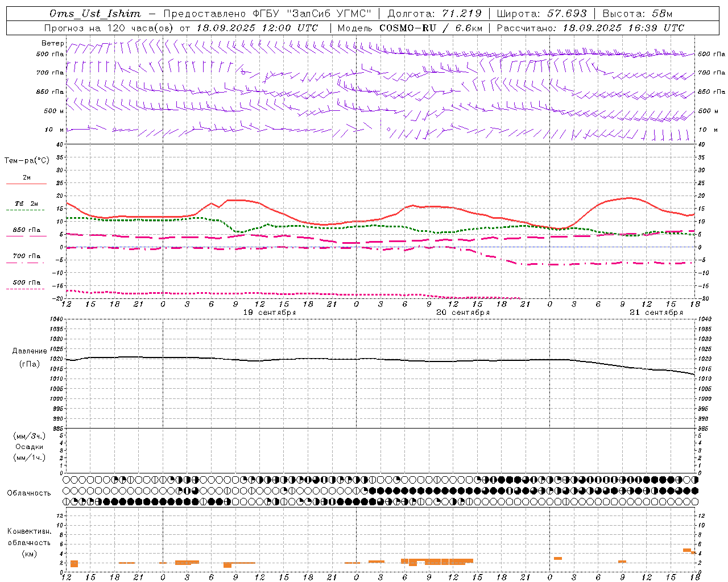Click the Долгота: 71.219 value
The image size is (728, 582).
tap(435, 14)
